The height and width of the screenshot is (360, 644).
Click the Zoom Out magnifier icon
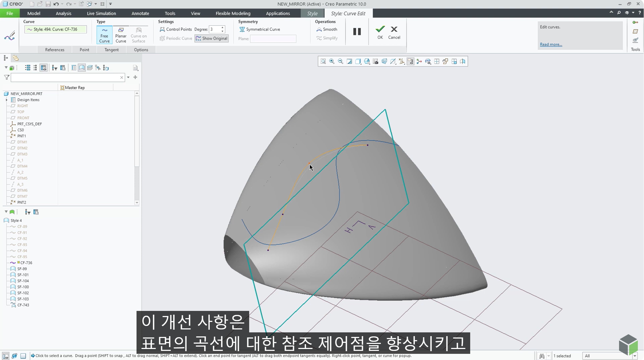coord(341,61)
